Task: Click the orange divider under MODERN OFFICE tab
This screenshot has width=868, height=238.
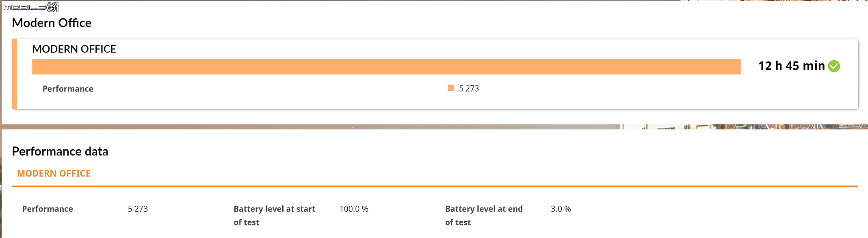Action: (435, 186)
